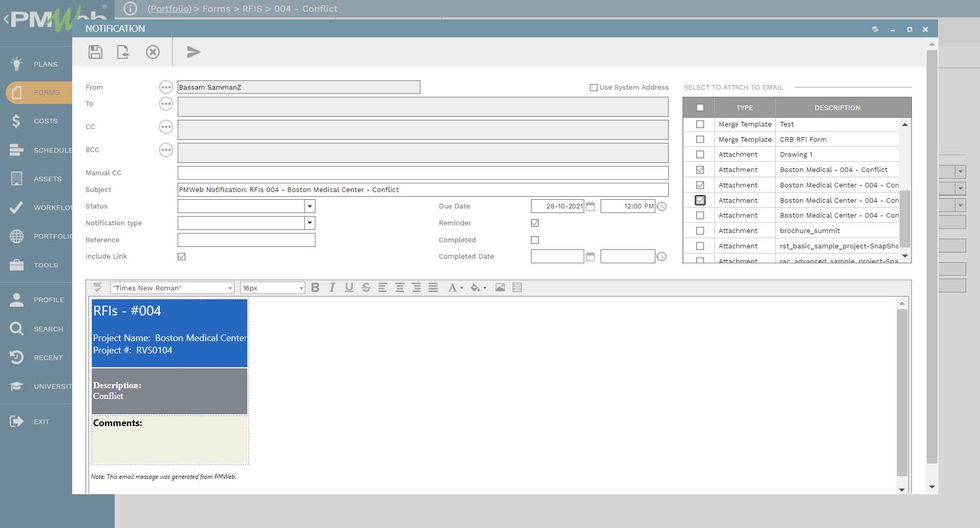
Task: Toggle spell check in editor toolbar
Action: [x=98, y=287]
